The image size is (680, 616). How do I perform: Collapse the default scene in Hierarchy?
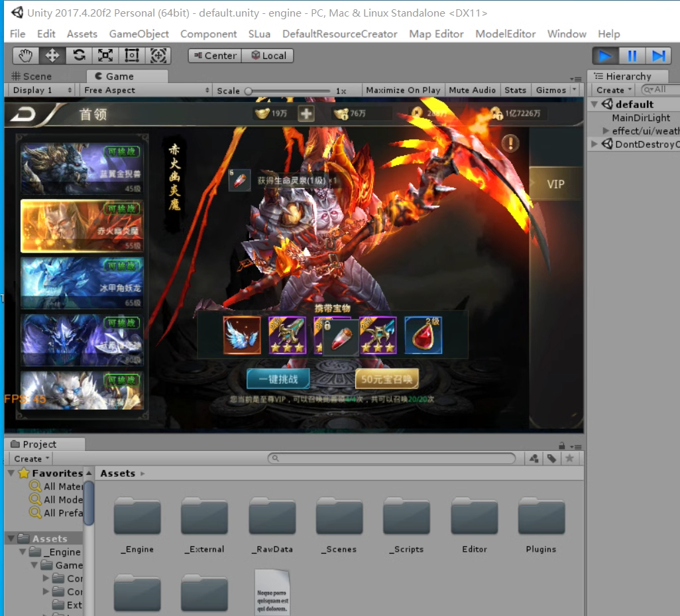[x=595, y=104]
